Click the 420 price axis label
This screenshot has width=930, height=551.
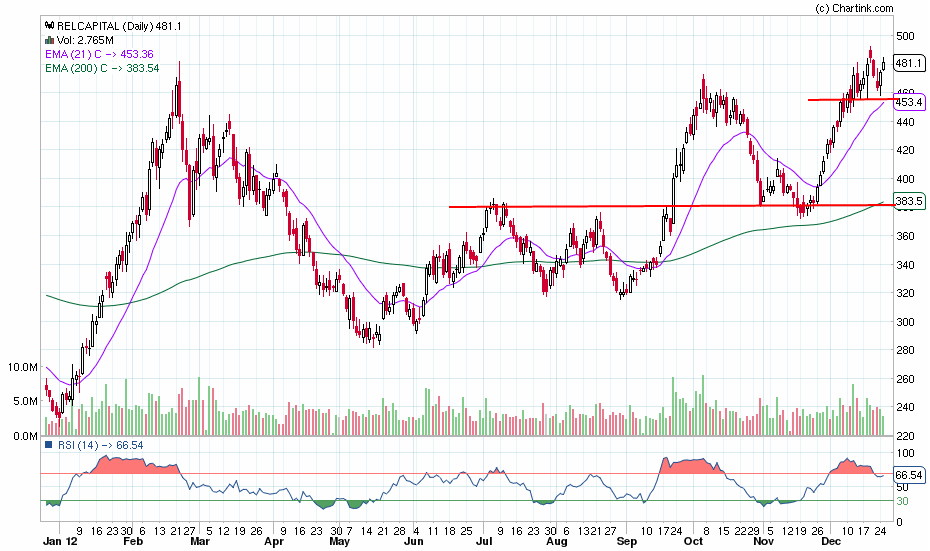coord(905,150)
